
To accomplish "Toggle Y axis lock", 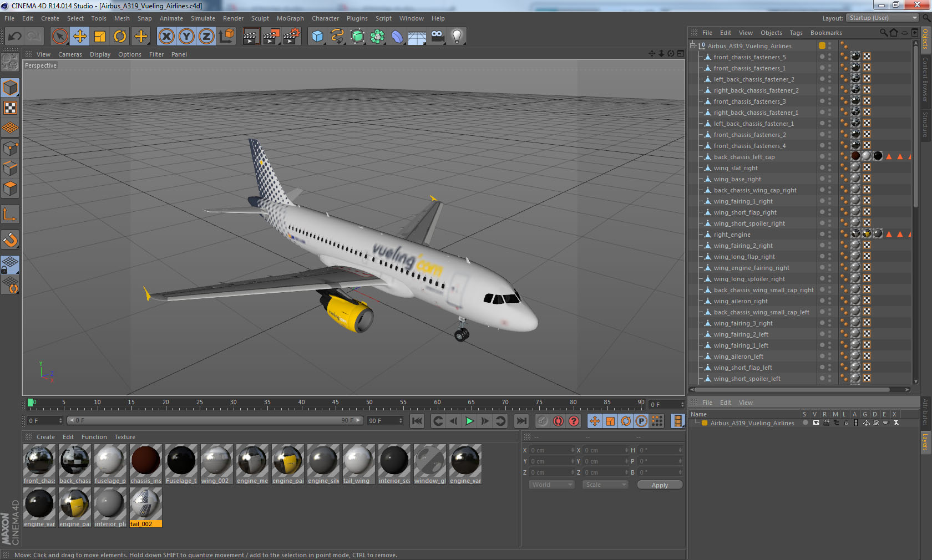I will 186,37.
